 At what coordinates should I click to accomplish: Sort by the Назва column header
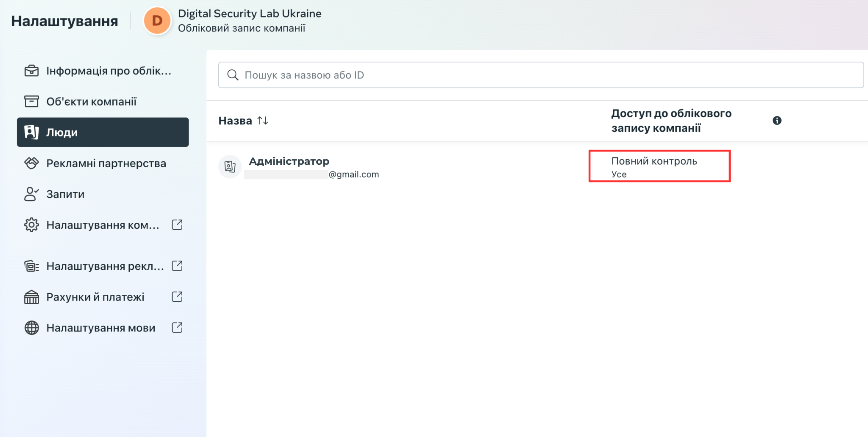point(235,121)
